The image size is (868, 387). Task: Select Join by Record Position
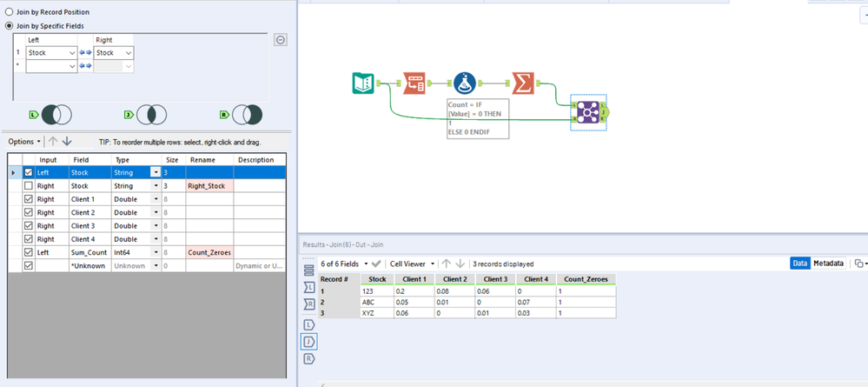click(10, 11)
